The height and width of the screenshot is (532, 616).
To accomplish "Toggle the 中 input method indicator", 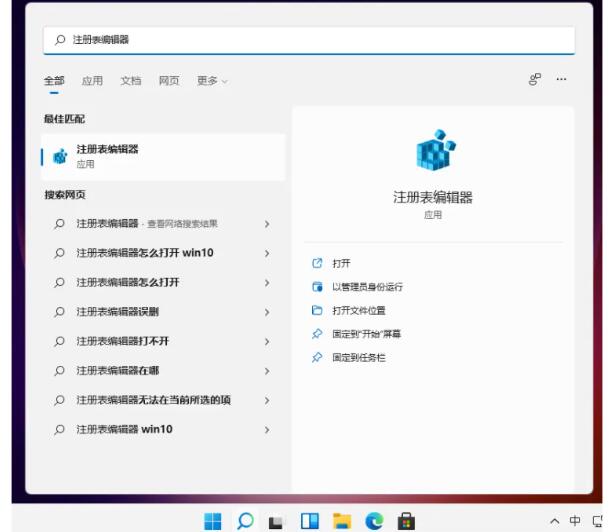I will click(575, 521).
